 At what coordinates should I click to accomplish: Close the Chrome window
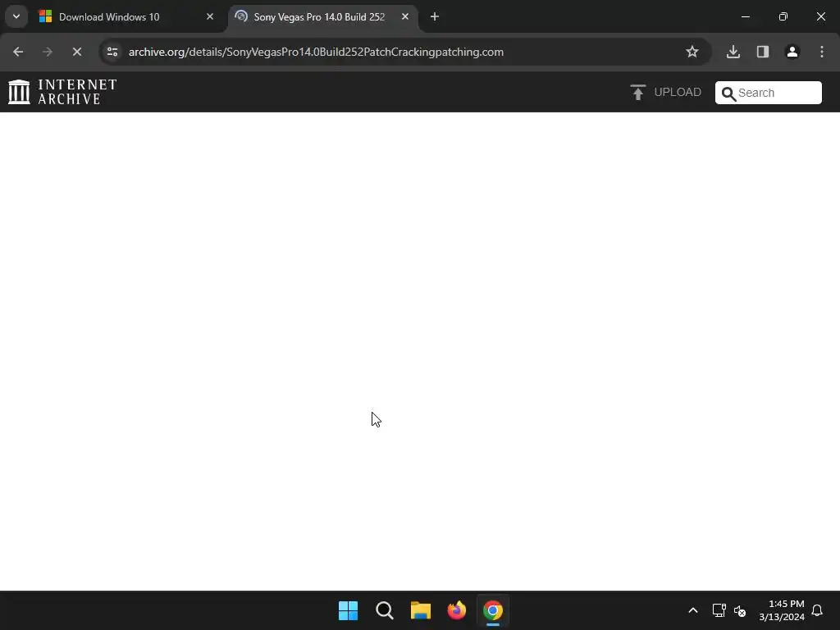820,16
